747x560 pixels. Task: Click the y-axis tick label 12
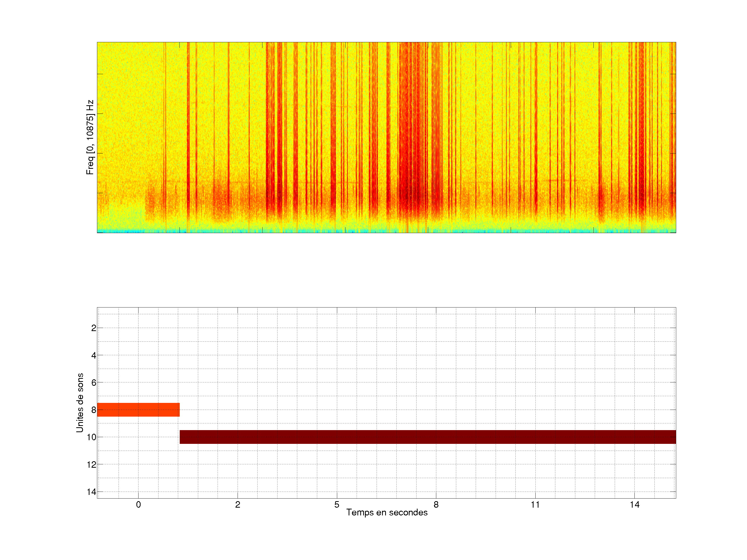coord(92,465)
